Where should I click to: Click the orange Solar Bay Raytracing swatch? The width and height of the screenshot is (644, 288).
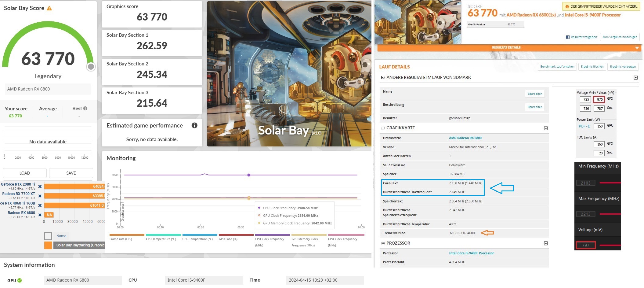point(48,245)
